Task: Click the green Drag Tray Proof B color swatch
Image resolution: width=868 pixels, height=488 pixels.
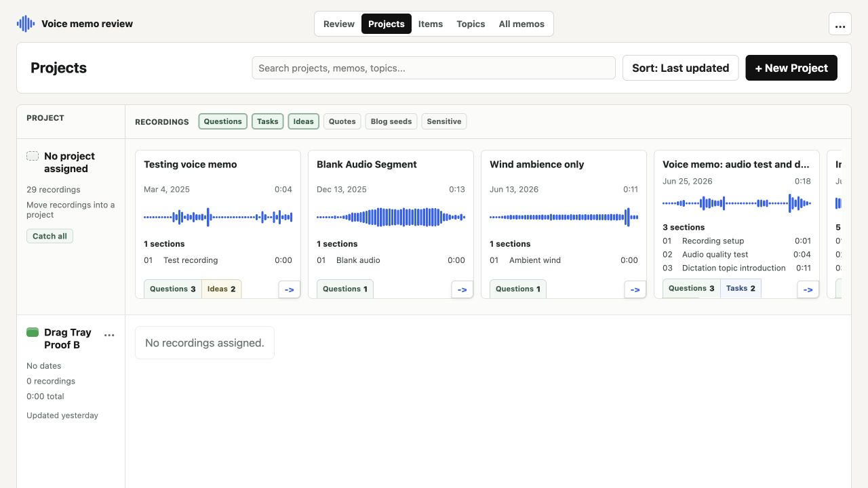Action: coord(33,332)
